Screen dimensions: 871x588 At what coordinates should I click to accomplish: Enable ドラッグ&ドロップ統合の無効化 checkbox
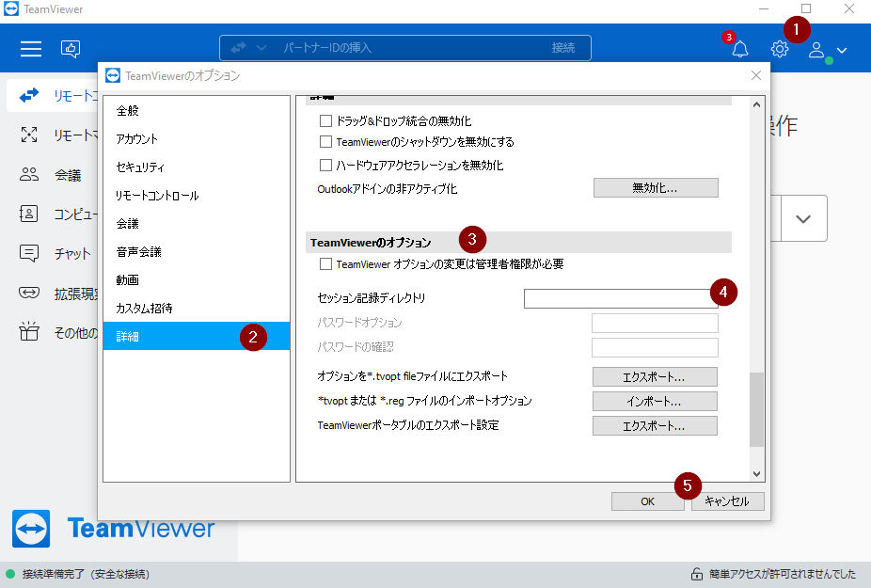pos(325,120)
